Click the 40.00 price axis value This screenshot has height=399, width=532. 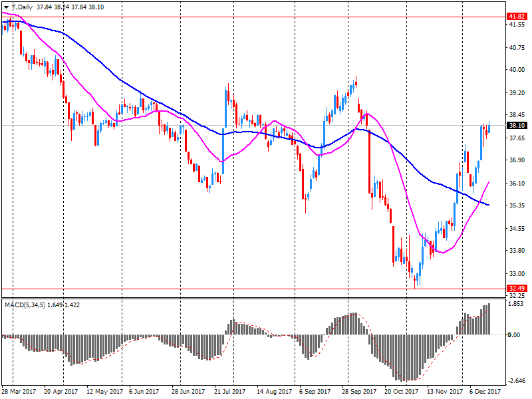(517, 70)
